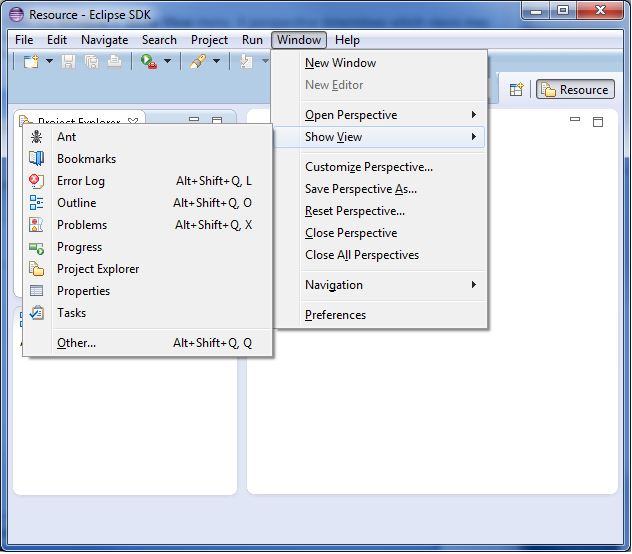Open the dropdown arrow beside New icon
Image resolution: width=632 pixels, height=554 pixels.
(x=49, y=61)
